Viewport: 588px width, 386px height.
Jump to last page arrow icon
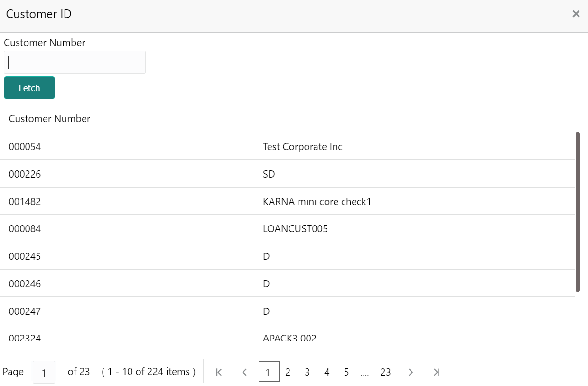437,372
